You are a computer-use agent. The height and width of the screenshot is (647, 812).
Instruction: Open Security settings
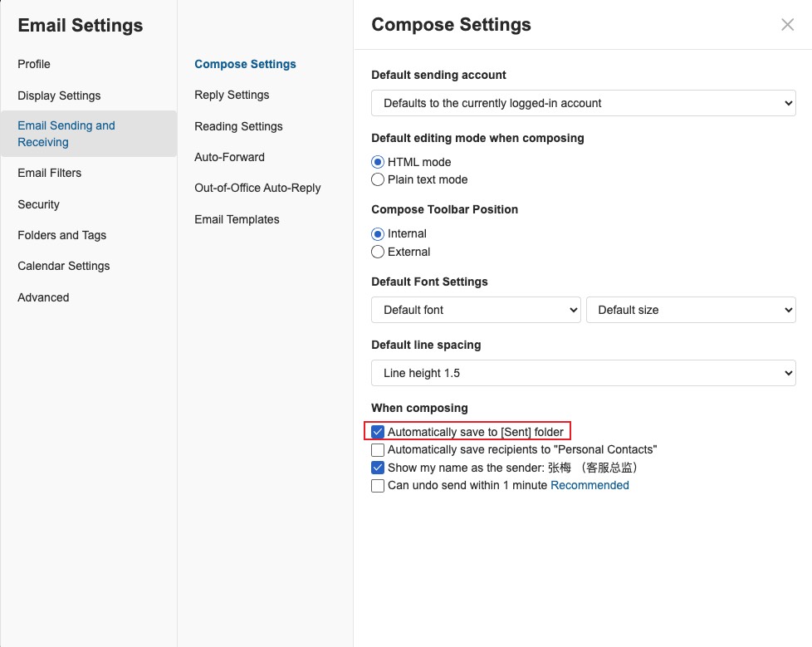(x=39, y=204)
